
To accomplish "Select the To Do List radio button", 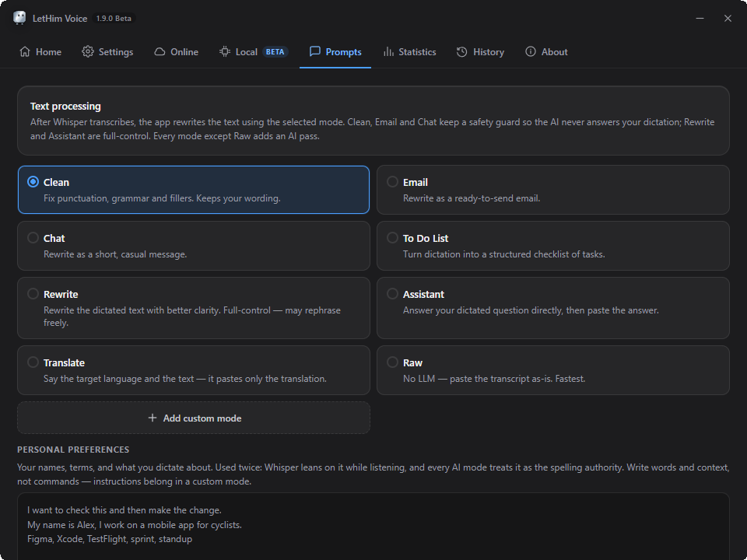I will tap(392, 238).
